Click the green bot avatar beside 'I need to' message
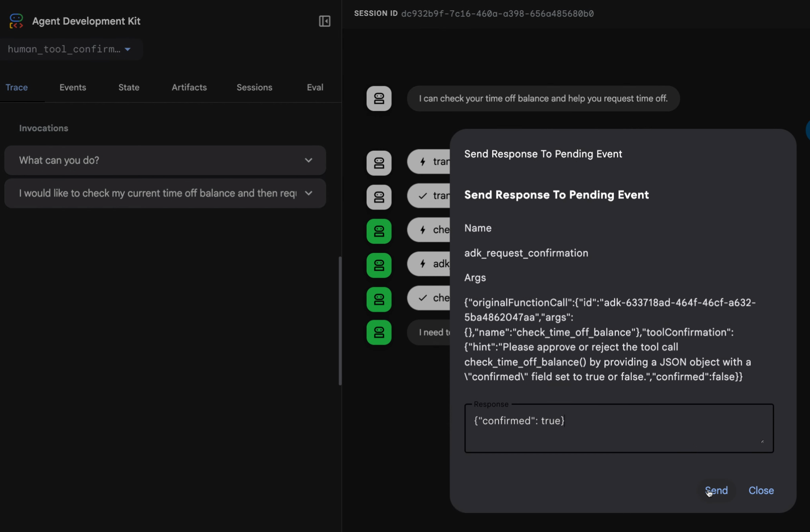This screenshot has height=532, width=810. (379, 332)
